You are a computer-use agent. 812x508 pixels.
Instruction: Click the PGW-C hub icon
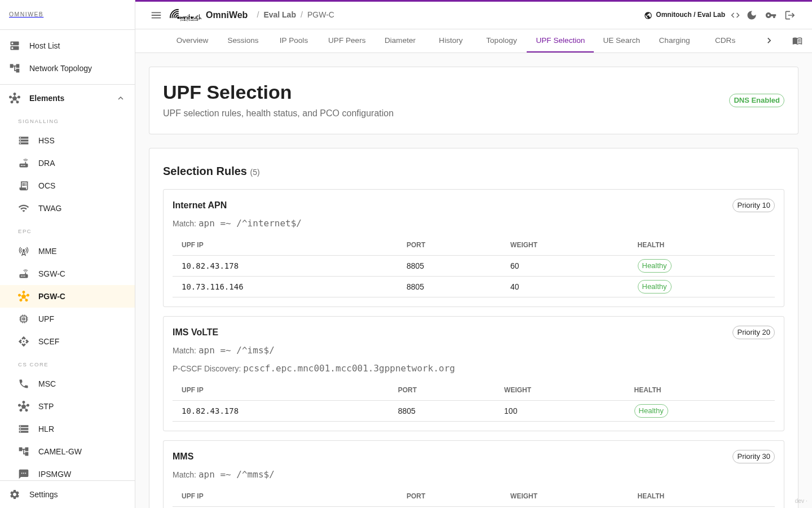(x=24, y=296)
